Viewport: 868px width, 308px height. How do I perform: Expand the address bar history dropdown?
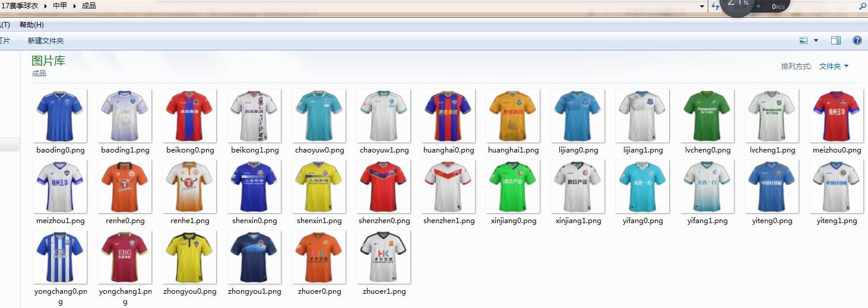(702, 6)
